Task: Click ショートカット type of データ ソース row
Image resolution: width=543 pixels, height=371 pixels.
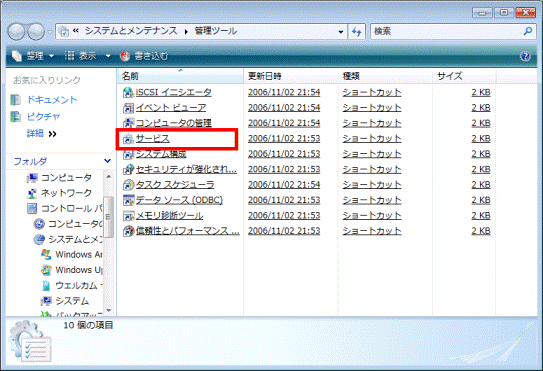Action: pyautogui.click(x=372, y=200)
